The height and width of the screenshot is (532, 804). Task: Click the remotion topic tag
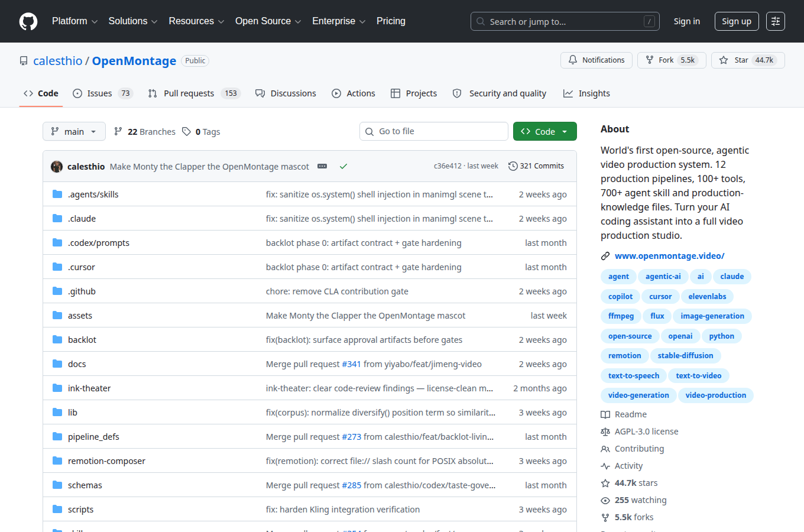click(x=624, y=356)
